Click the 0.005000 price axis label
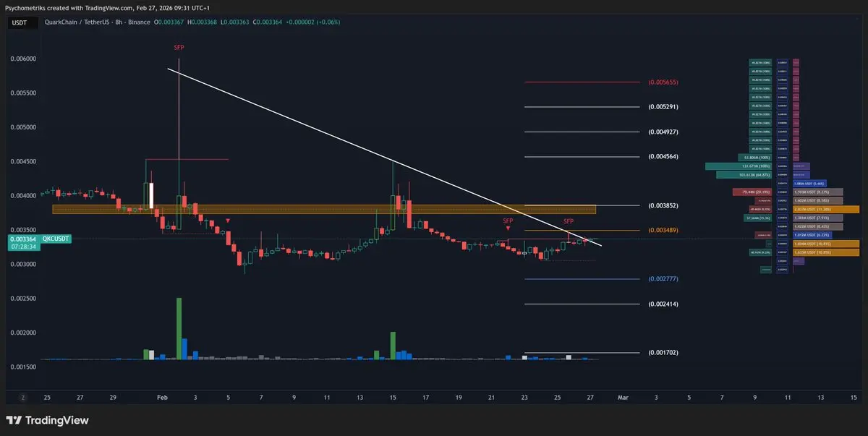 tap(23, 127)
